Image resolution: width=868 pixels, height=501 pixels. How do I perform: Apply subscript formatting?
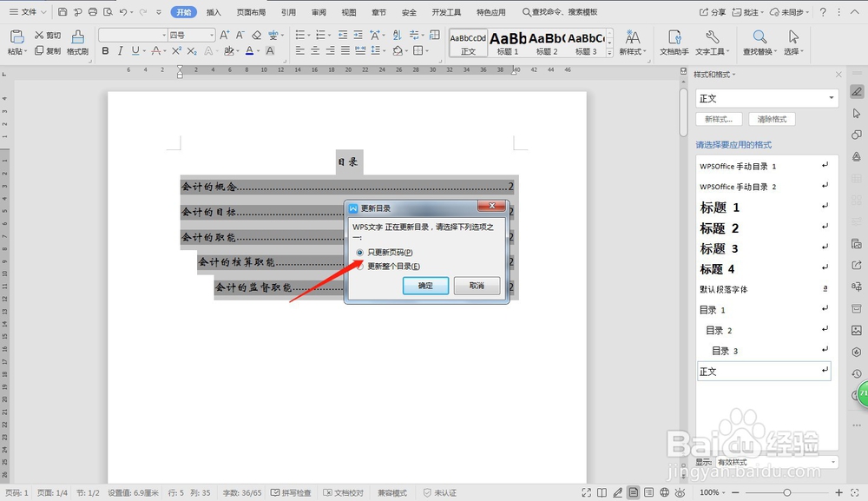tap(192, 51)
